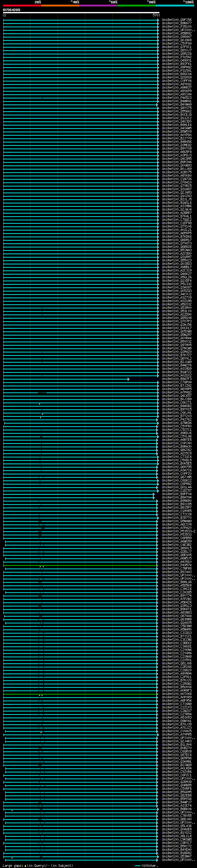This screenshot has width=197, height=868.
Task: Select hit label UniRef100_Q6H795
Action: pos(177,467)
